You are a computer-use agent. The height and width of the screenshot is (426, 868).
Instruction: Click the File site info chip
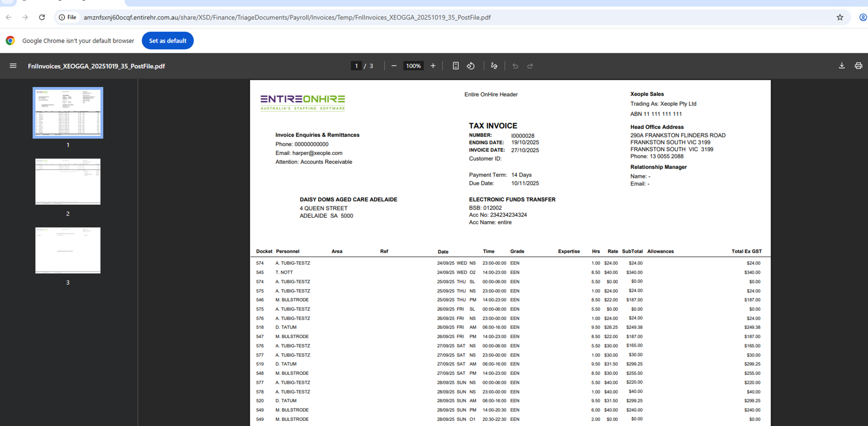pos(67,17)
